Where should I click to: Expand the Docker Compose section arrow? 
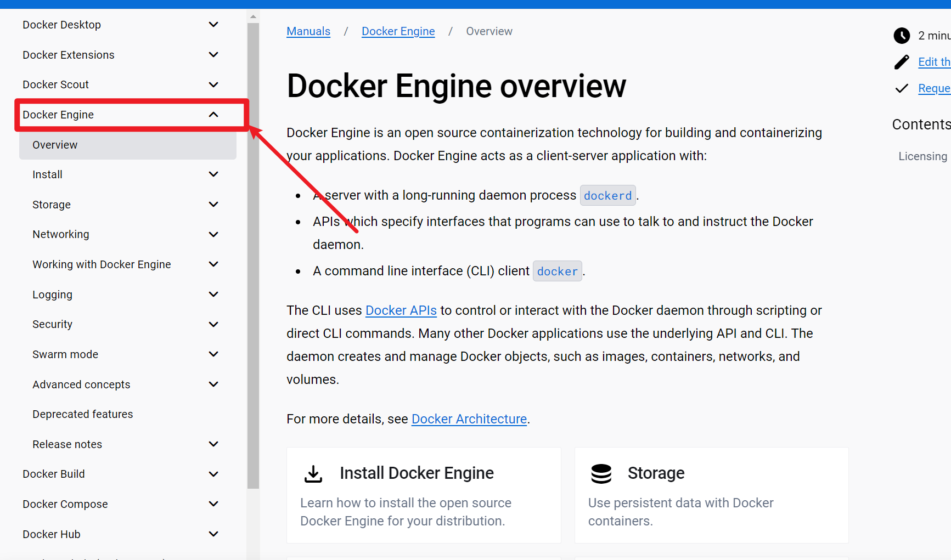point(213,504)
